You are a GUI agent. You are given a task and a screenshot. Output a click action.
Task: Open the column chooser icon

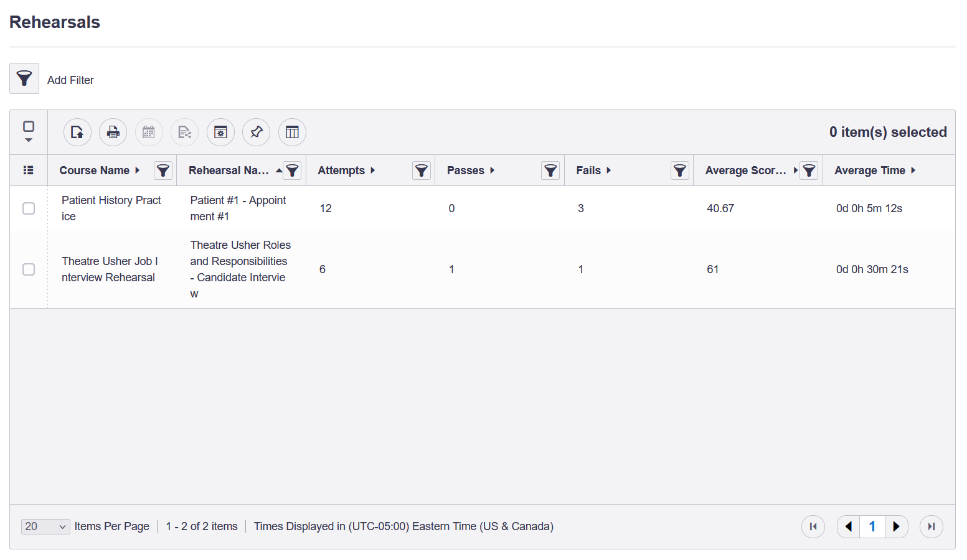[292, 132]
